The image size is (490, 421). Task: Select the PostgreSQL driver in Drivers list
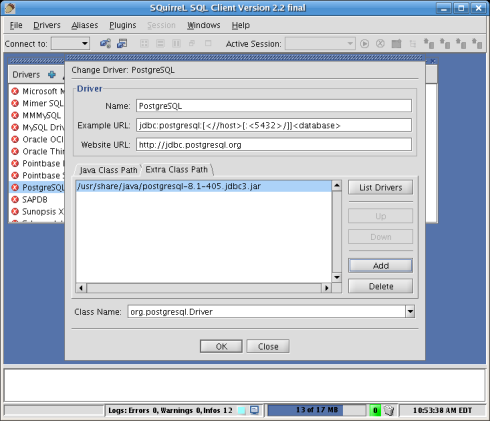click(x=37, y=187)
